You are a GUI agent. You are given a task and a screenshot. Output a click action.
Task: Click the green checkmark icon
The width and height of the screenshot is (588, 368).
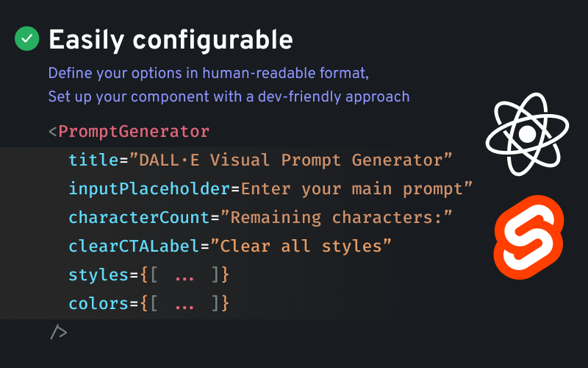[27, 39]
